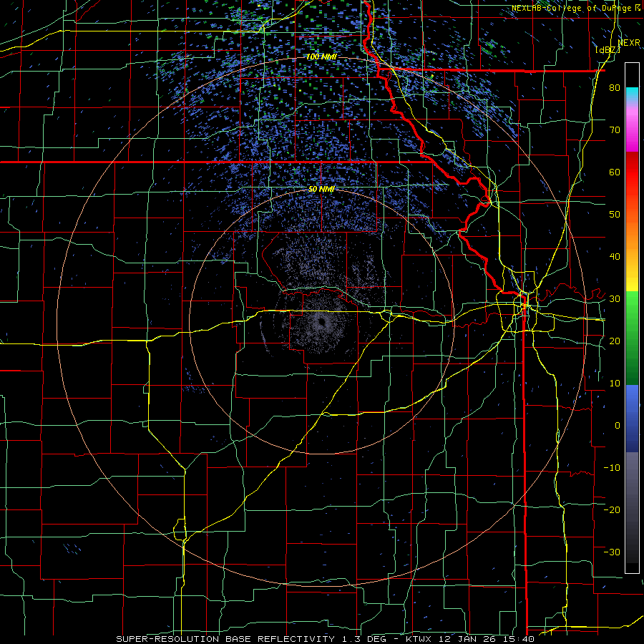Click the -10 value on dBZ scale

[612, 468]
